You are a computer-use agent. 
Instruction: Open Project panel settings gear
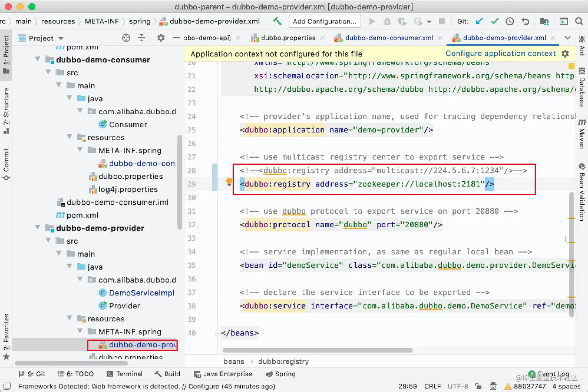point(161,38)
